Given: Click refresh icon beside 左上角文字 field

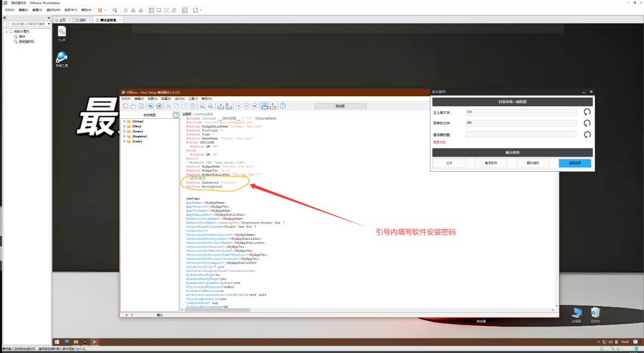Looking at the screenshot, I should point(587,112).
